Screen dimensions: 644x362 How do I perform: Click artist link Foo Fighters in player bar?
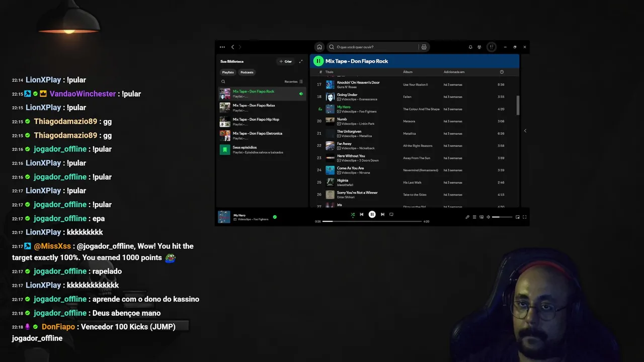pyautogui.click(x=261, y=219)
